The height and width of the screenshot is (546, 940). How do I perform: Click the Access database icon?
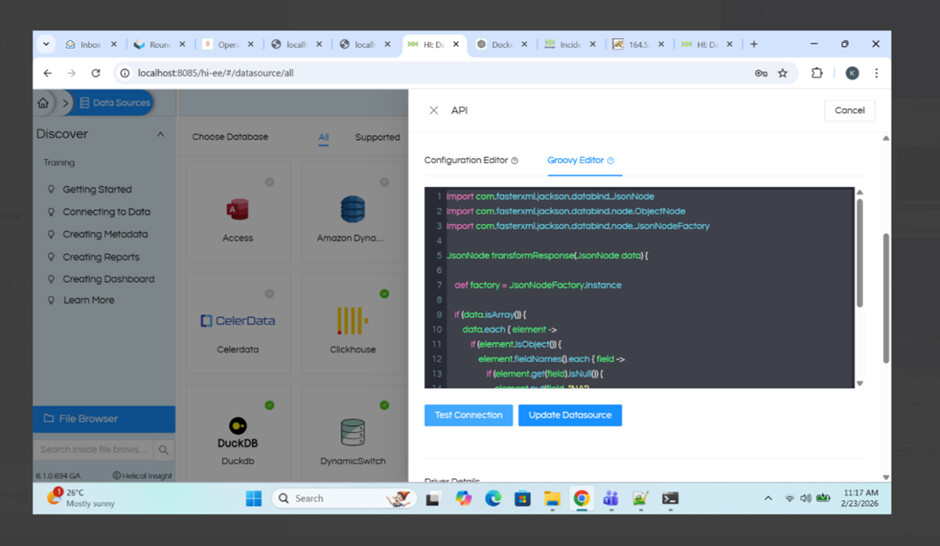pyautogui.click(x=237, y=210)
